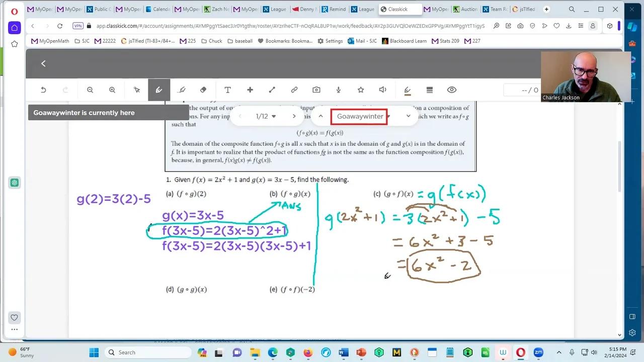Choose the Eraser tool

(203, 90)
